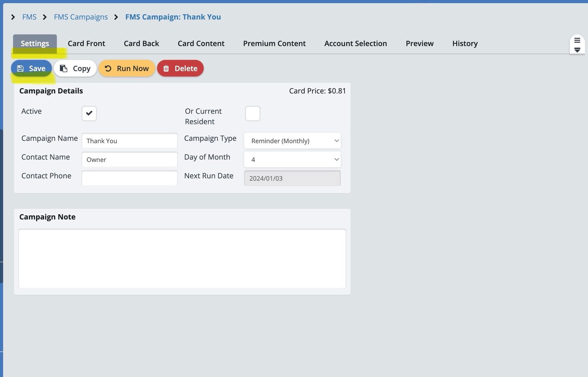View the History tab
This screenshot has height=377, width=588.
(465, 44)
